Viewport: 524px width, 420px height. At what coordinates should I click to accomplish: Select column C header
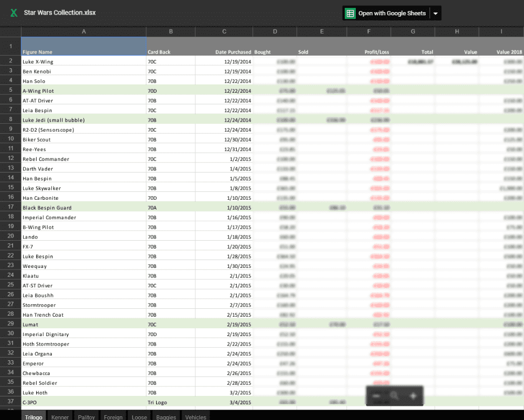[x=224, y=31]
